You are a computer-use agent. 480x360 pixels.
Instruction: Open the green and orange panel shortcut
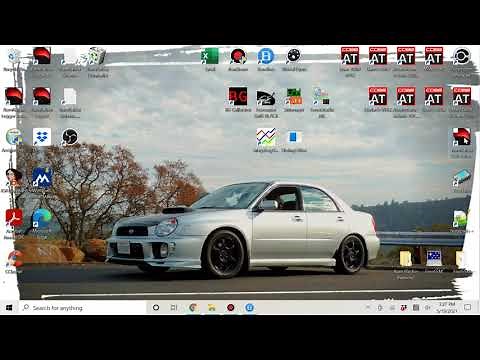pos(293,97)
